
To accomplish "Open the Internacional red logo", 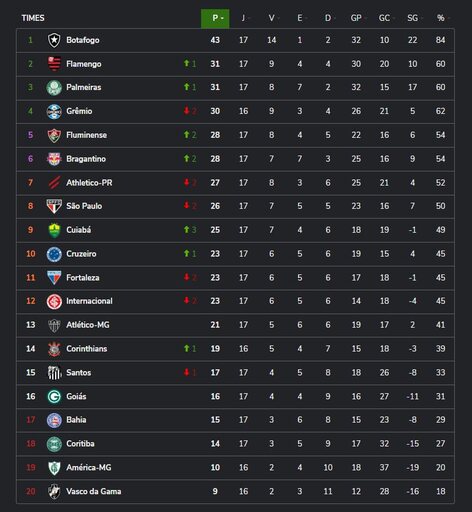I will pos(54,301).
